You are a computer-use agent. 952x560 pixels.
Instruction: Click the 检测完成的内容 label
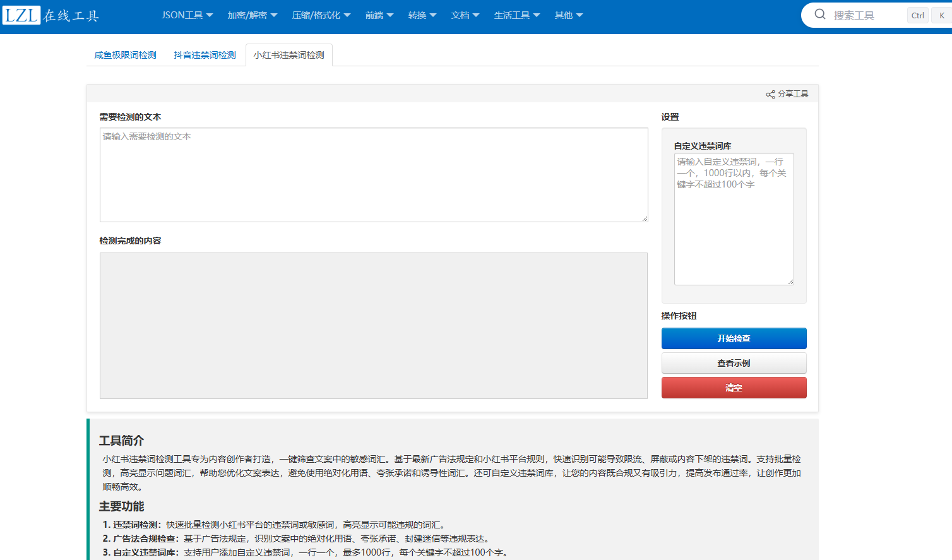(131, 241)
